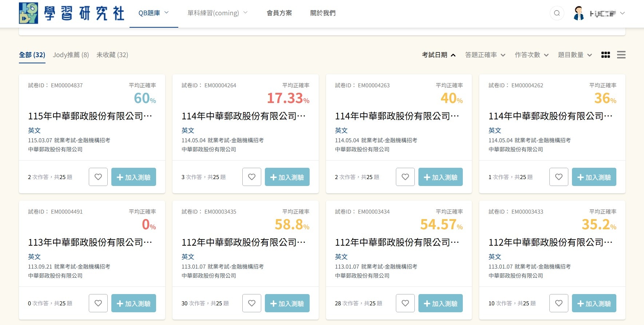Click 加入測驗 for exam EM00003434

(440, 303)
